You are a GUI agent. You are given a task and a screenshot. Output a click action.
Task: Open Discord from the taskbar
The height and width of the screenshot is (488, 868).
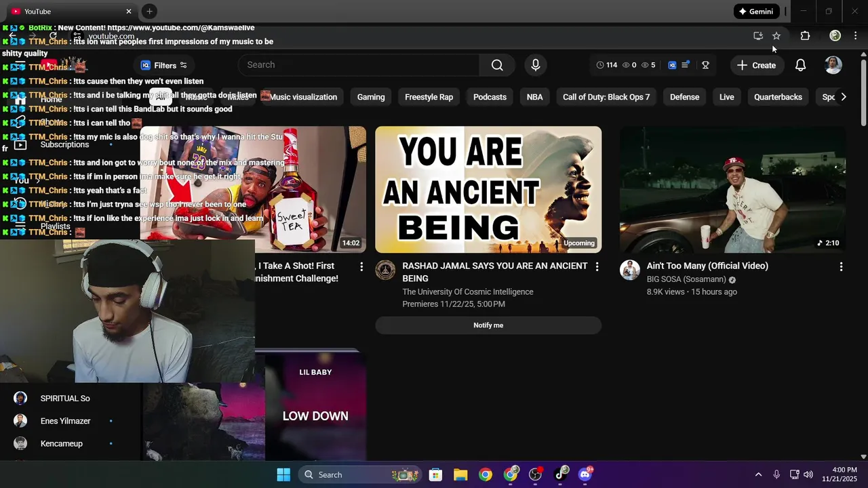click(x=585, y=474)
